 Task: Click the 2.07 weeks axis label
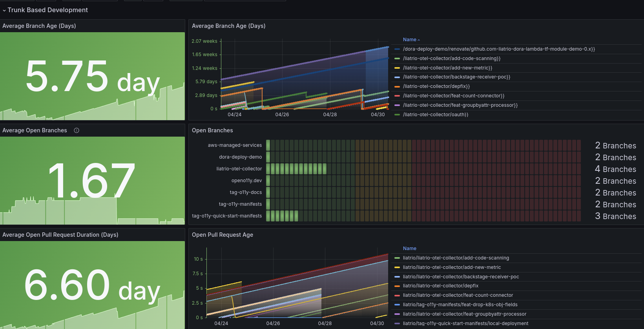204,41
